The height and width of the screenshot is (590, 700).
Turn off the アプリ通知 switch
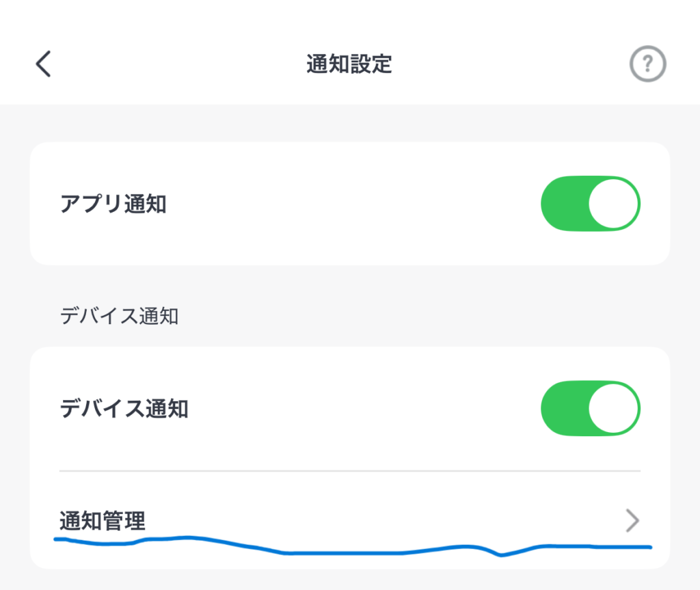(590, 204)
